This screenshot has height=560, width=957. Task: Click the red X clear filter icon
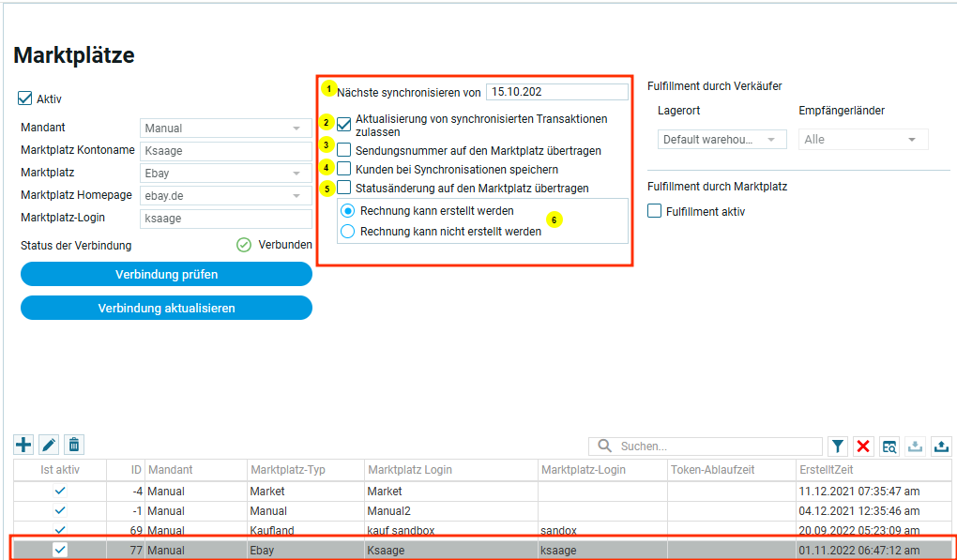tap(863, 446)
